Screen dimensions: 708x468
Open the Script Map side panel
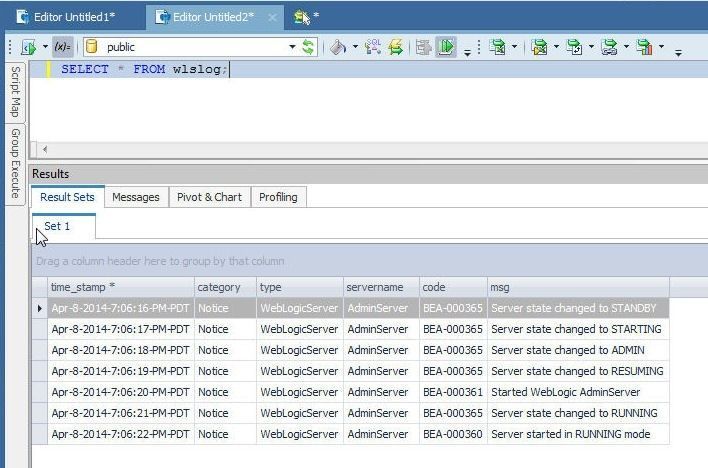15,92
